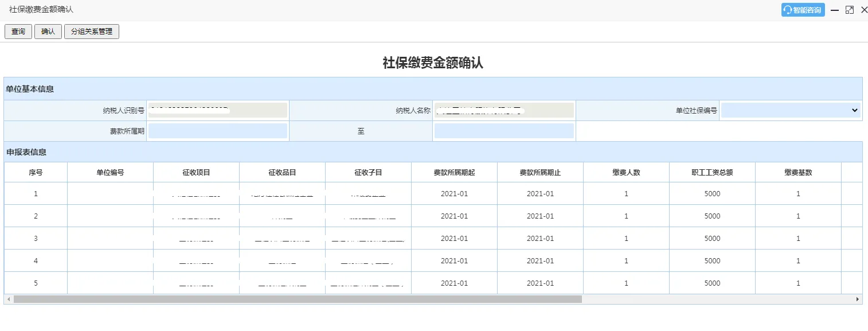Click the 费款所属期 start date field
This screenshot has width=868, height=331.
click(x=218, y=131)
